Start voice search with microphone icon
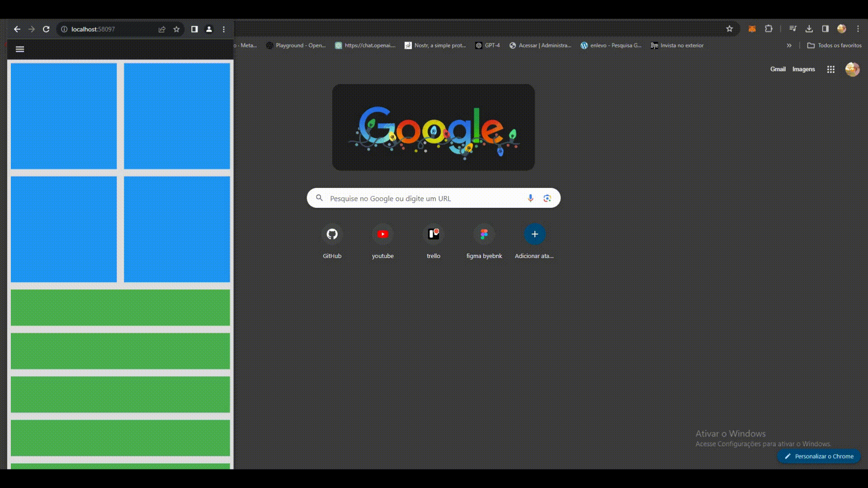The width and height of the screenshot is (868, 488). (x=530, y=198)
